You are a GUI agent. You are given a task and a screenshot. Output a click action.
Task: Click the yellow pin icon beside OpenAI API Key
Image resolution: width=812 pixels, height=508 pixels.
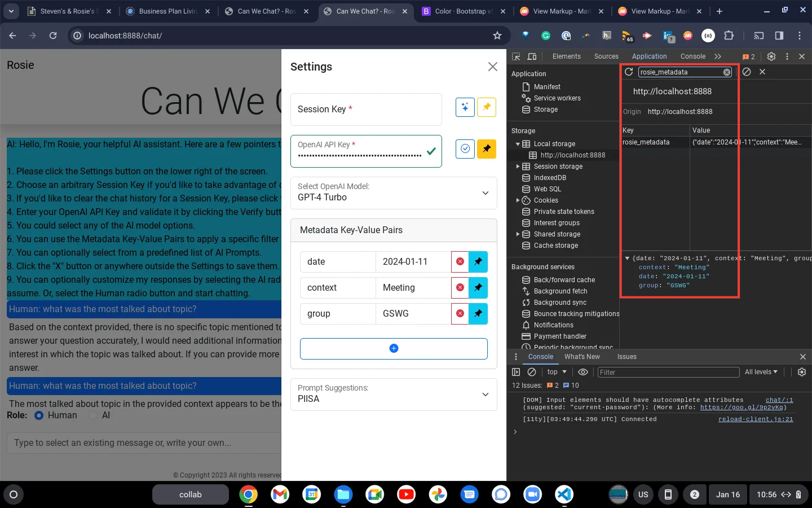click(486, 148)
